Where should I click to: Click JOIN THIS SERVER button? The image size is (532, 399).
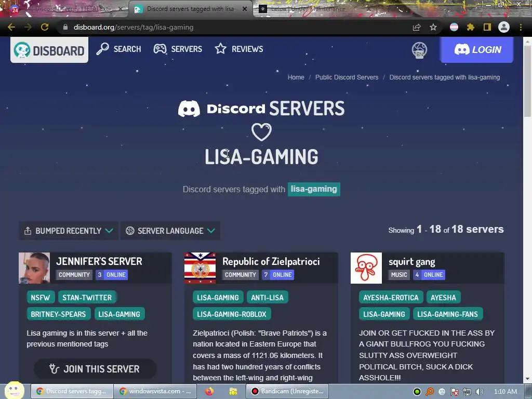[95, 369]
